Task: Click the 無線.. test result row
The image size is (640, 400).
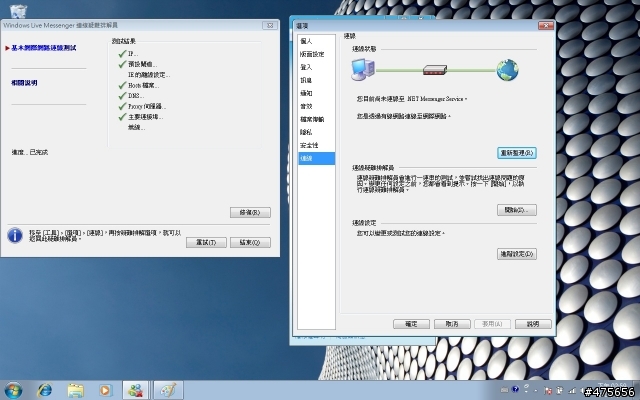Action: (x=137, y=128)
